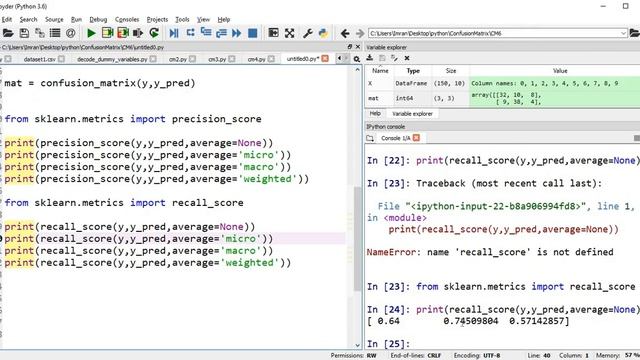The image size is (640, 360).
Task: Undock the editor pane
Action: 350,47
